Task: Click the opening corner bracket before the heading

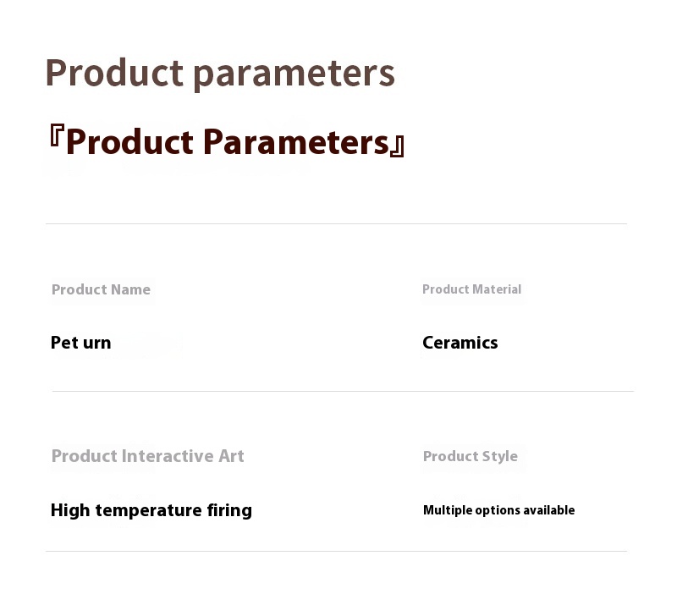Action: pyautogui.click(x=57, y=136)
